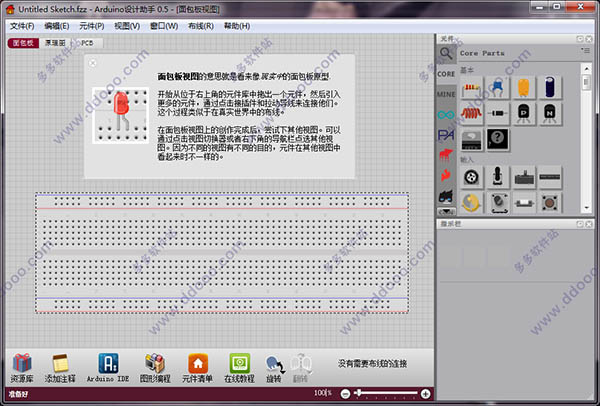Select the round pushbutton part
600x406 pixels.
click(x=550, y=203)
